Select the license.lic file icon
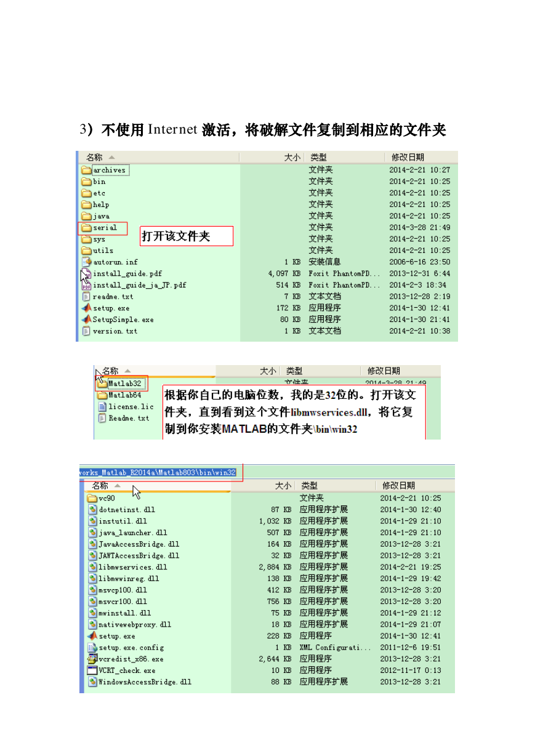This screenshot has width=535, height=756. 102,407
